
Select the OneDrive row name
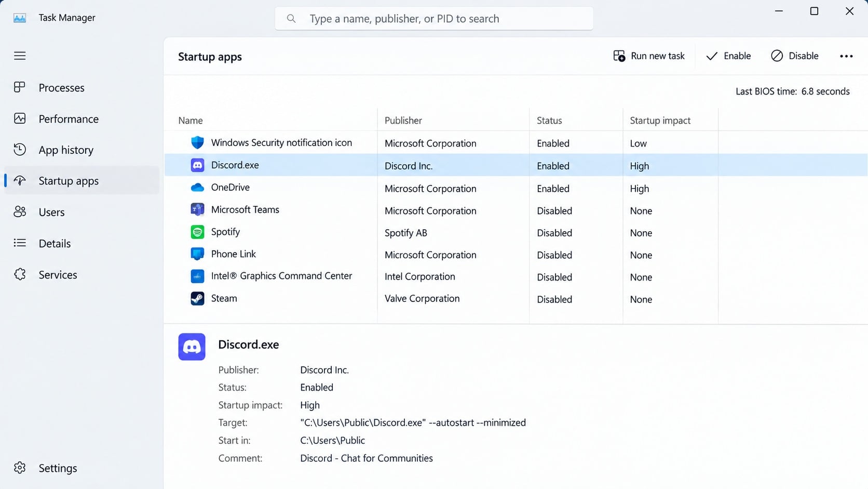[230, 187]
